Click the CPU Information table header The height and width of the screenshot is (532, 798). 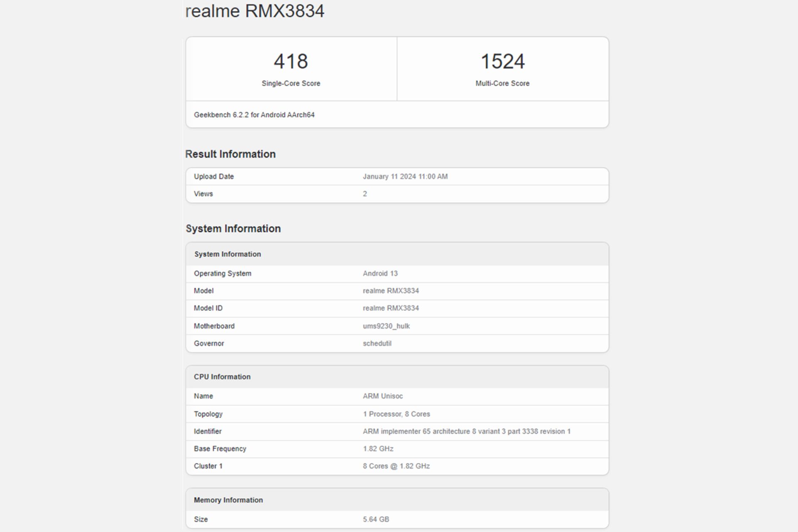222,377
